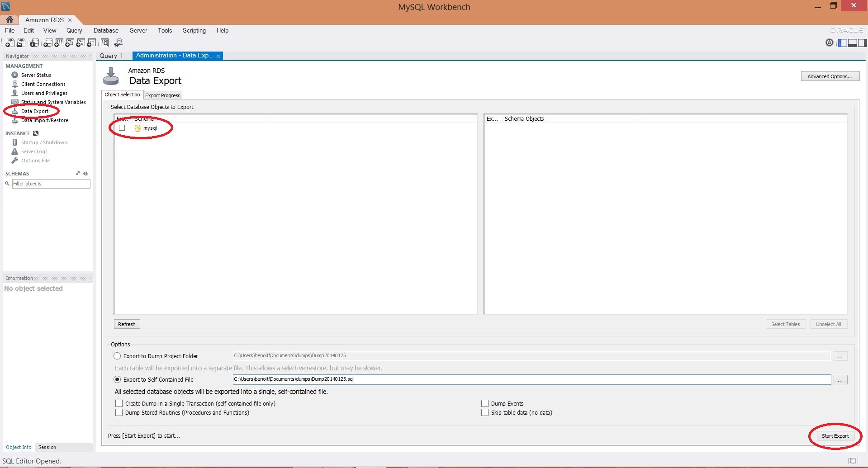This screenshot has height=468, width=868.
Task: Select Export to Self-Contained File
Action: 117,379
